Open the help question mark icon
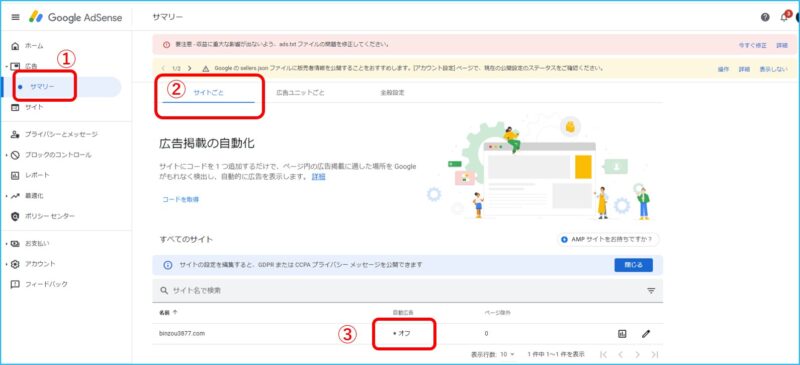Viewport: 800px width, 365px height. [x=765, y=17]
